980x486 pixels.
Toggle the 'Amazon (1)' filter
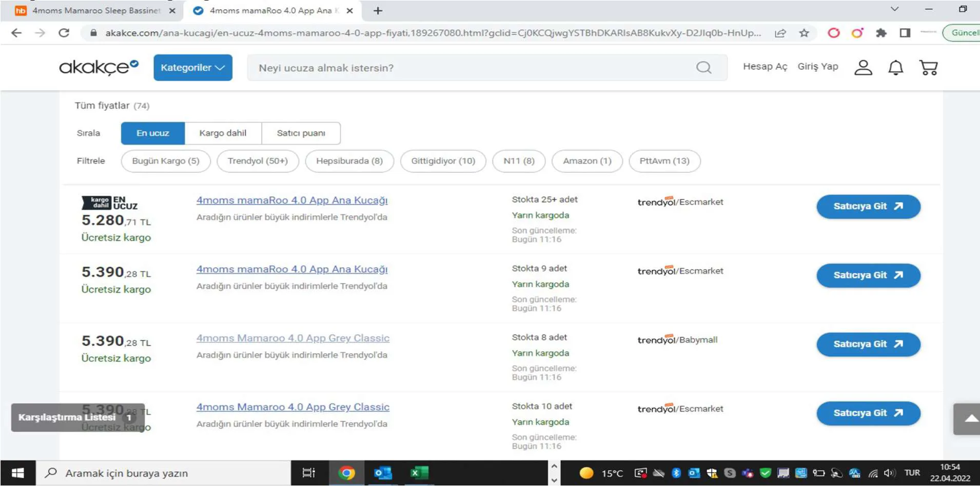(587, 161)
